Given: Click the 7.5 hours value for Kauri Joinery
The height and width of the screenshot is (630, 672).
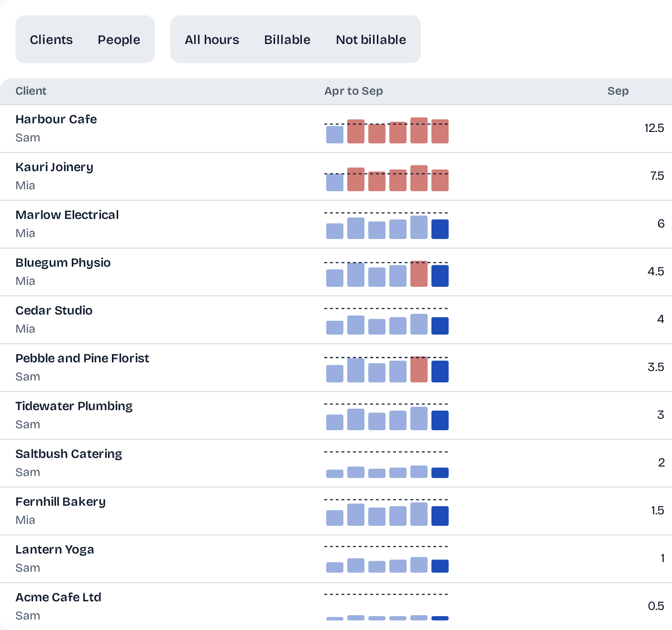Looking at the screenshot, I should [657, 176].
